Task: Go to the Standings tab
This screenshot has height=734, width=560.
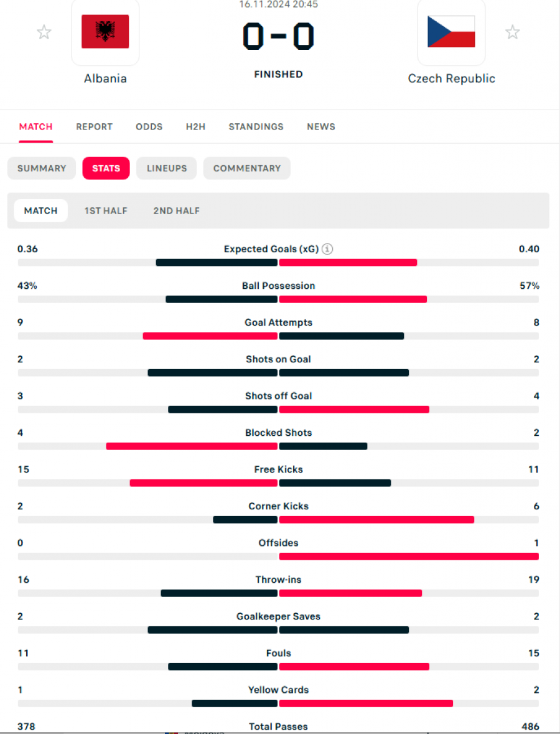Action: tap(256, 127)
